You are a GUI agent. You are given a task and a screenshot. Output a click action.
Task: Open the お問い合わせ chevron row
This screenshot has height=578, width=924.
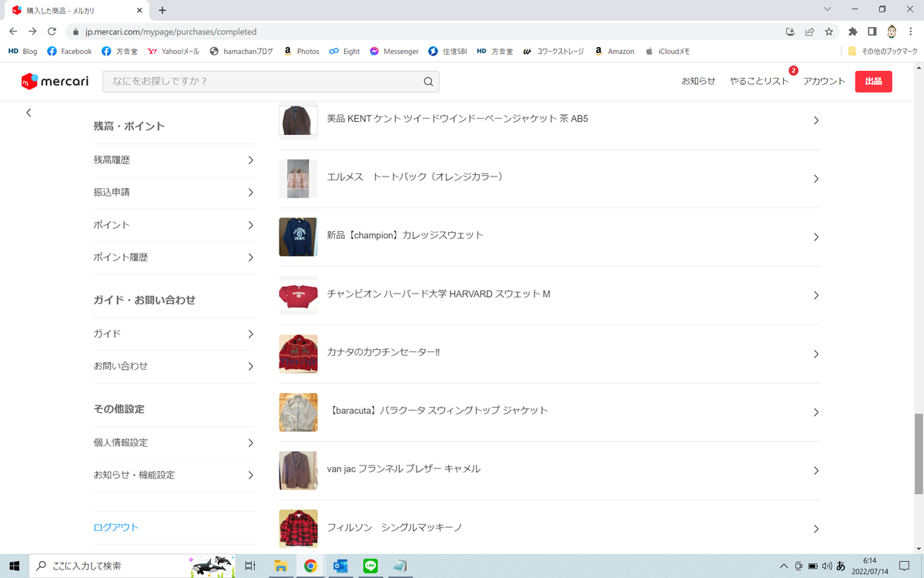[174, 366]
